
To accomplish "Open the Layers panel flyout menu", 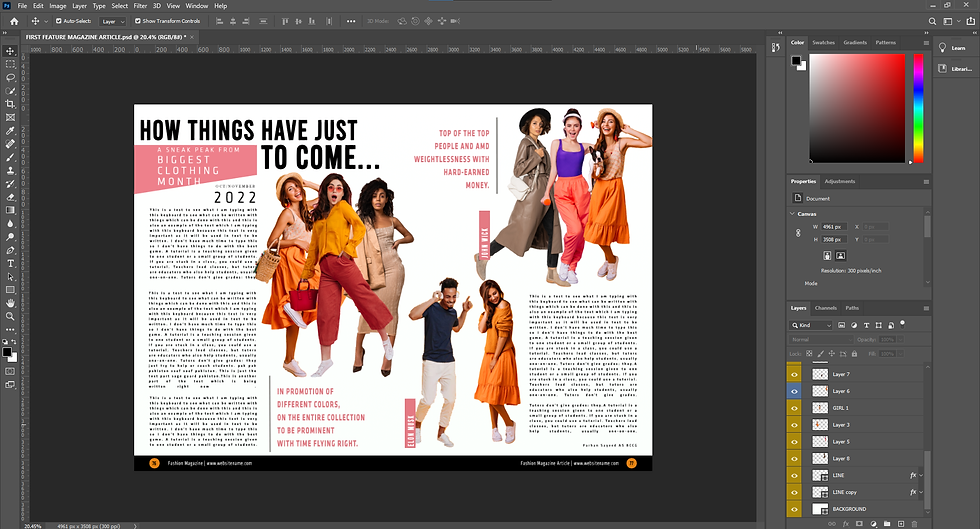I will pyautogui.click(x=926, y=308).
